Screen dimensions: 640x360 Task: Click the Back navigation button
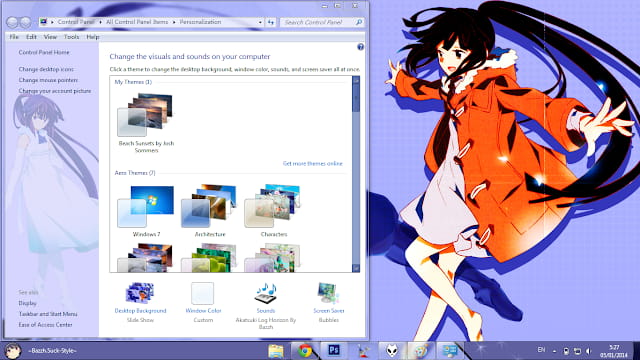pos(12,22)
